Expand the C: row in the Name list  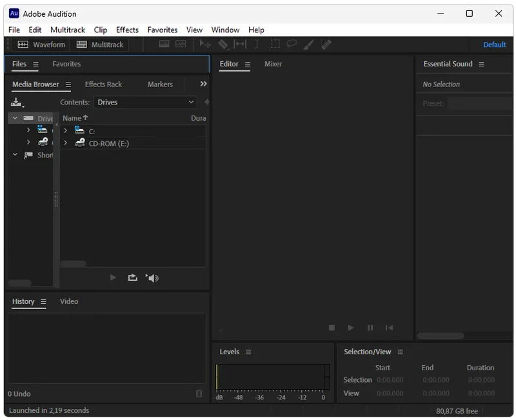pyautogui.click(x=66, y=131)
